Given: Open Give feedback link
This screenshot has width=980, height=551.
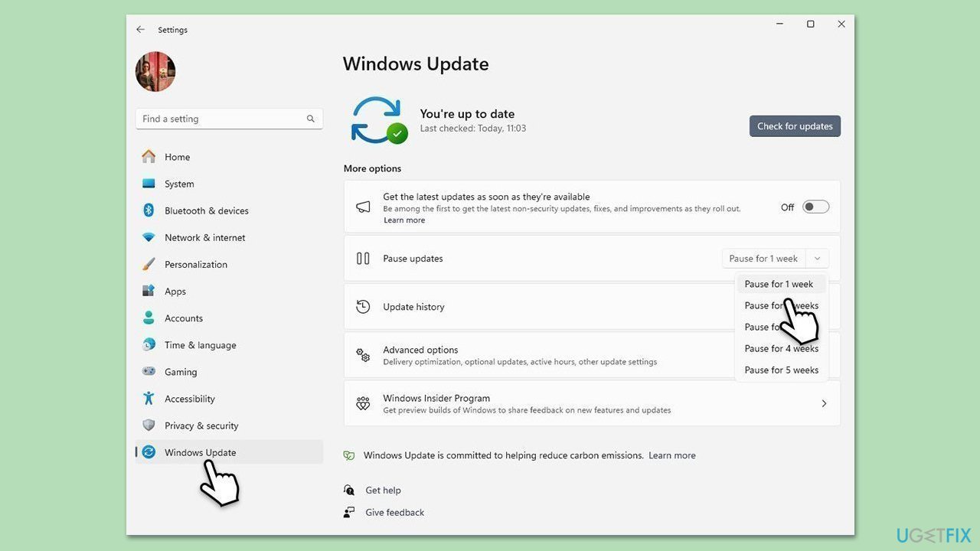Looking at the screenshot, I should click(x=394, y=513).
